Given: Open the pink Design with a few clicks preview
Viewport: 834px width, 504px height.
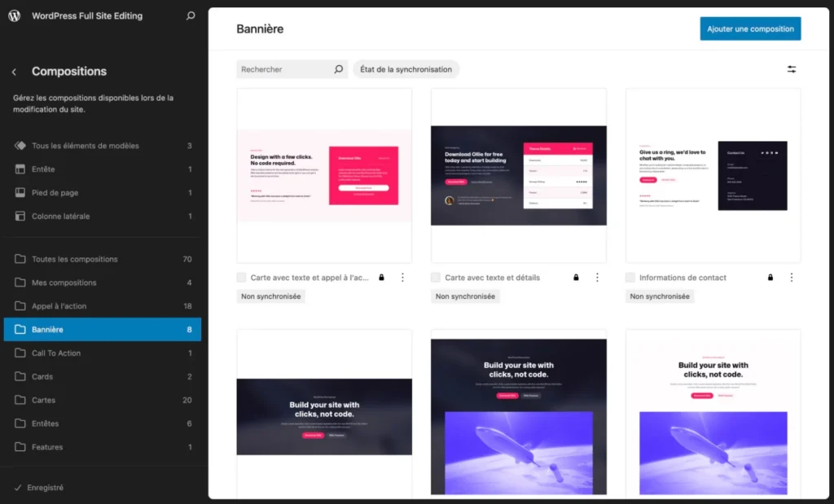Looking at the screenshot, I should pyautogui.click(x=324, y=175).
